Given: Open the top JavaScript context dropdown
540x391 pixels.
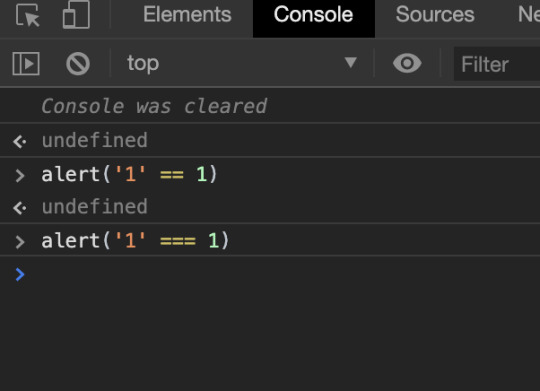Looking at the screenshot, I should click(242, 63).
